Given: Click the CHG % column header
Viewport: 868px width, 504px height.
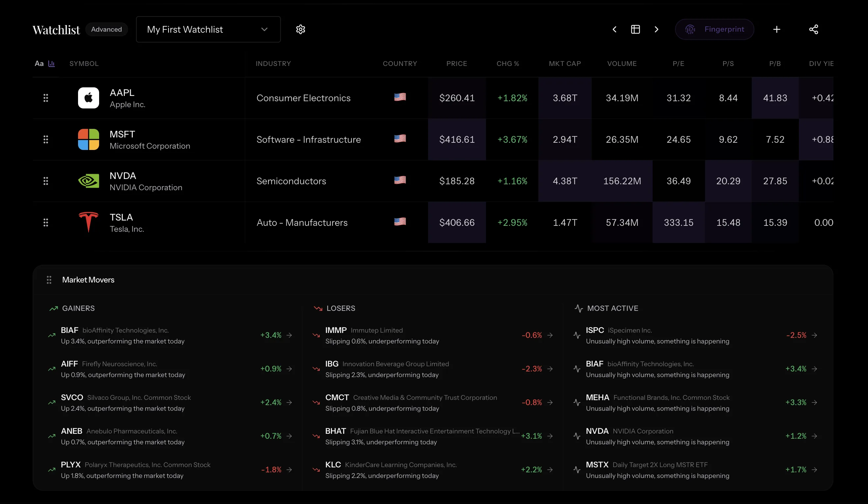Looking at the screenshot, I should [508, 63].
